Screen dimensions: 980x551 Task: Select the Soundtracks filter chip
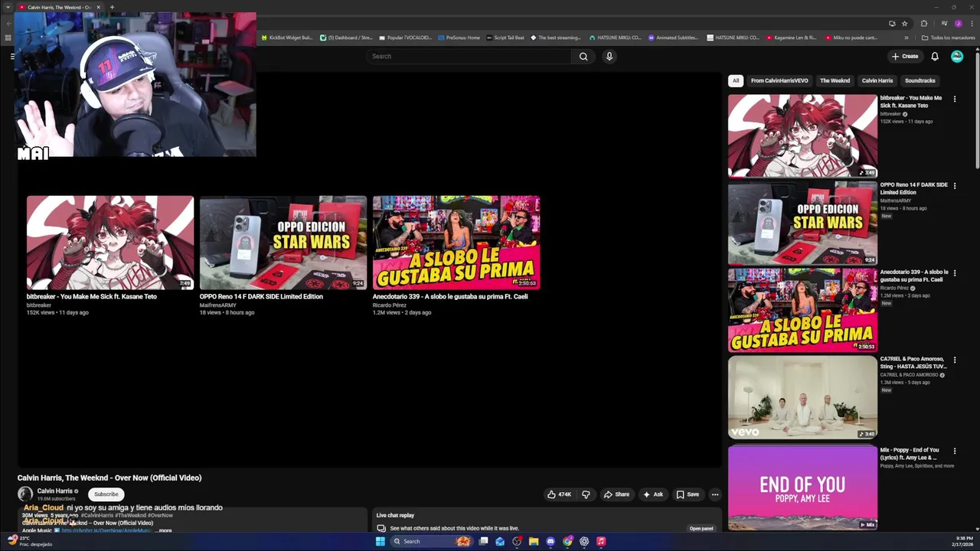click(920, 80)
